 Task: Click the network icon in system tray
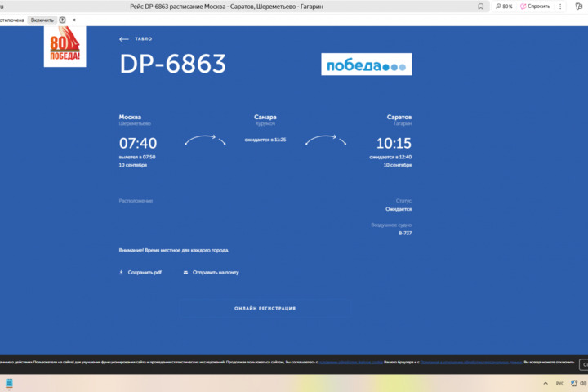[x=574, y=383]
